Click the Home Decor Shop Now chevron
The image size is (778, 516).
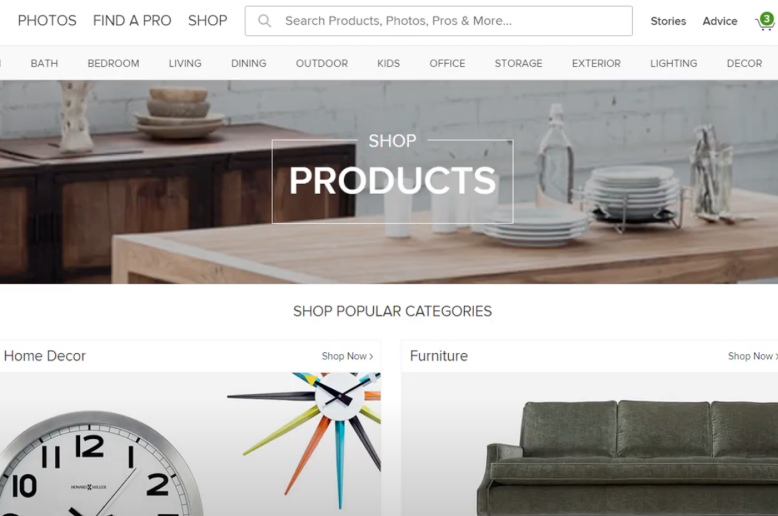(371, 356)
